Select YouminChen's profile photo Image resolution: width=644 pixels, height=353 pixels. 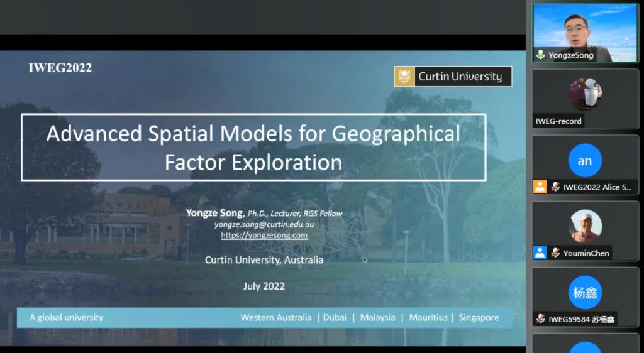coord(585,226)
